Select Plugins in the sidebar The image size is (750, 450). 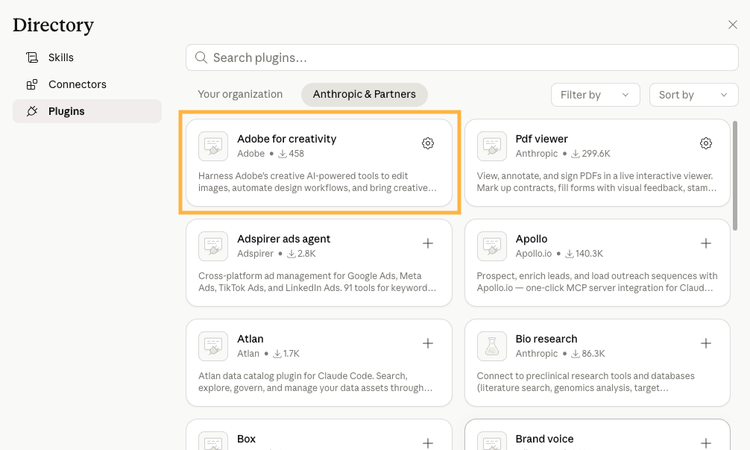(x=66, y=111)
